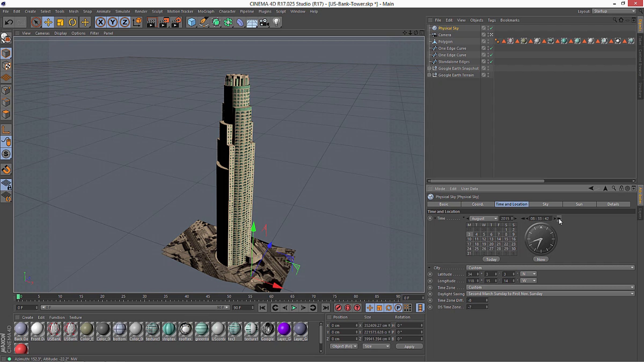Toggle the X-axis lock icon
Image resolution: width=644 pixels, height=362 pixels.
100,23
